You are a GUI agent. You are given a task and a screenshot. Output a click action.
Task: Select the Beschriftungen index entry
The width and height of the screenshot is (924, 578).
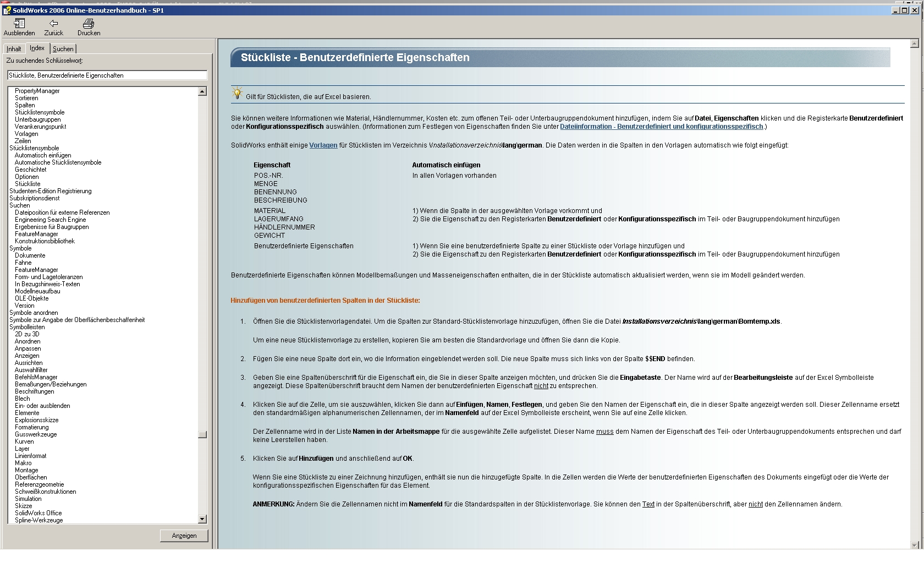(x=35, y=391)
